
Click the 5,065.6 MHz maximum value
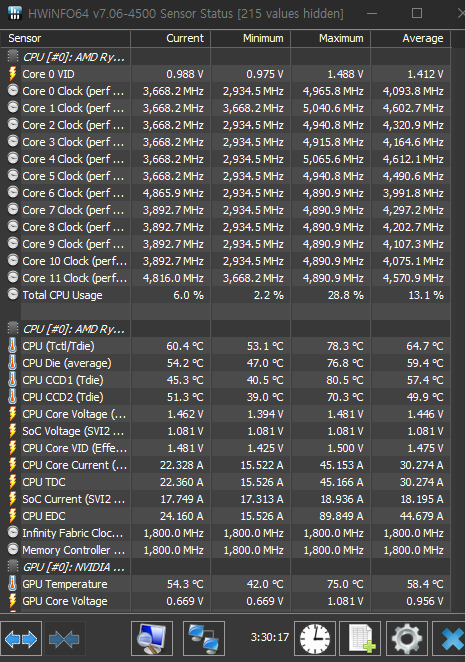[333, 159]
